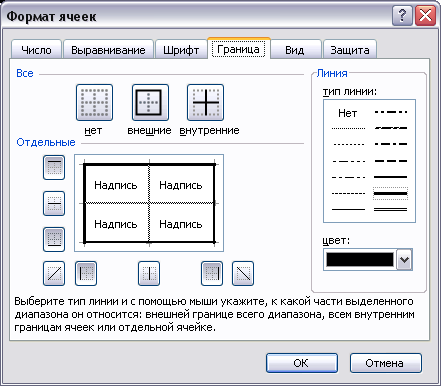
Task: Open the цвет color dropdown arrow
Action: click(x=404, y=259)
